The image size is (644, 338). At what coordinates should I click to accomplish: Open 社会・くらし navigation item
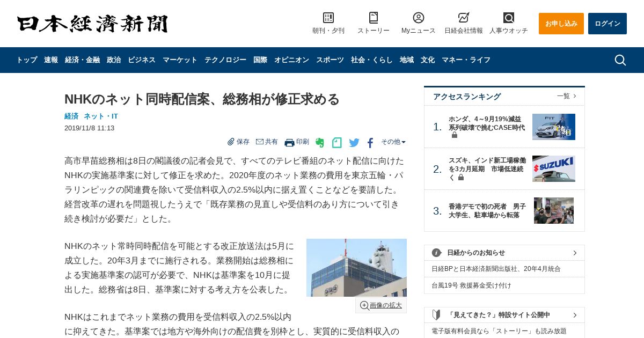pos(372,60)
